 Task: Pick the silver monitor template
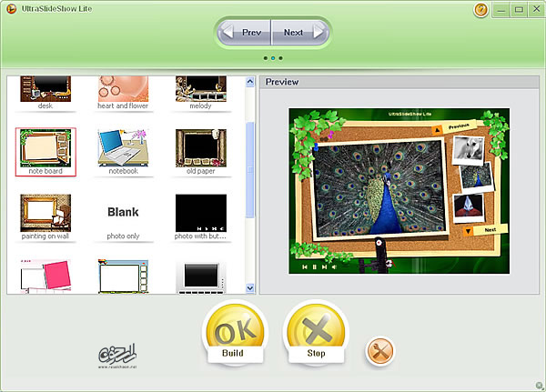tap(201, 277)
